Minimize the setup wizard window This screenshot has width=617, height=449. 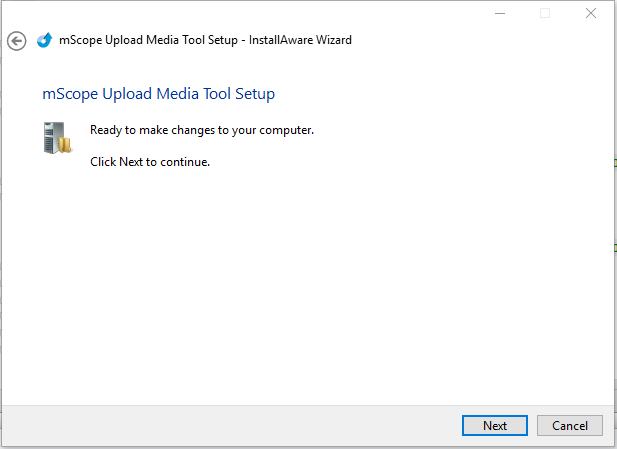[x=499, y=13]
